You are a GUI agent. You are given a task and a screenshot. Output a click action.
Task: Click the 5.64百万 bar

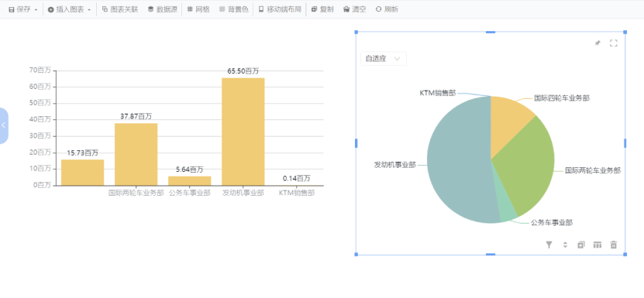point(190,181)
